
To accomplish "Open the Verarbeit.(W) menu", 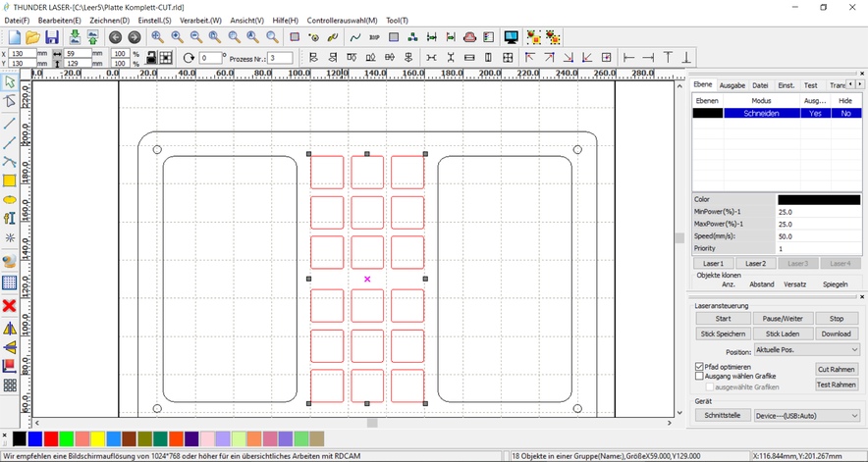I will [200, 21].
